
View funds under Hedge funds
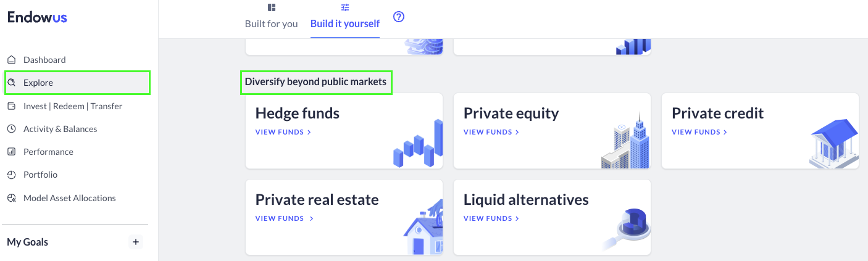[283, 132]
